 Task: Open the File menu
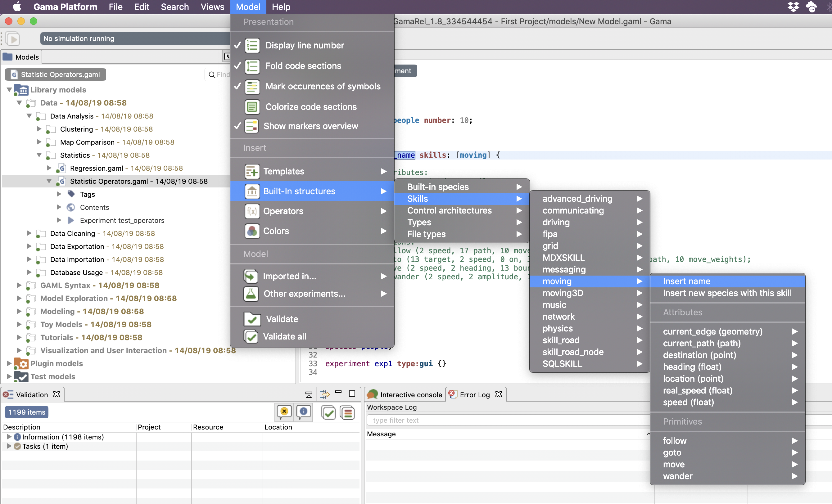[x=115, y=7]
